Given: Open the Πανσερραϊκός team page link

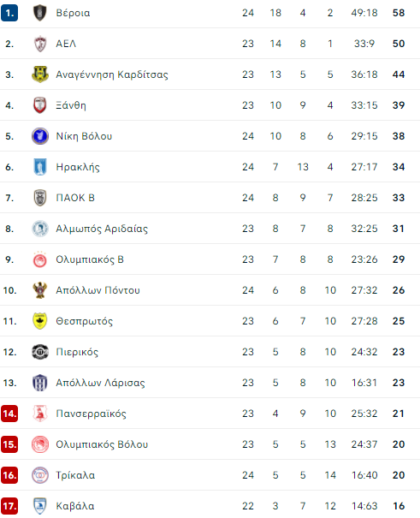Looking at the screenshot, I should point(91,414).
